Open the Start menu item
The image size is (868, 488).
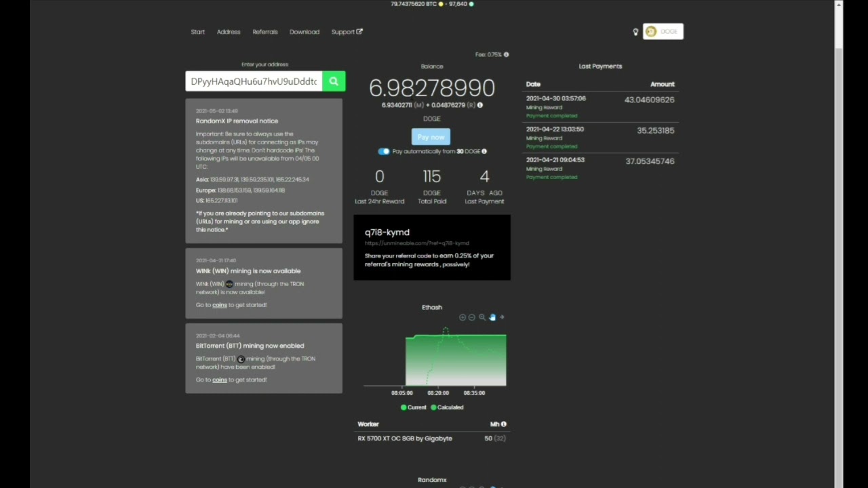click(197, 32)
